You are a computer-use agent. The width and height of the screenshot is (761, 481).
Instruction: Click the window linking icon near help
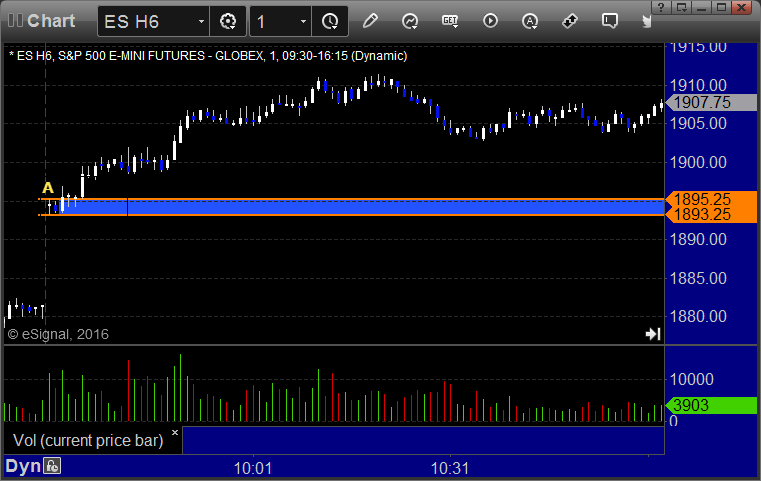point(681,7)
